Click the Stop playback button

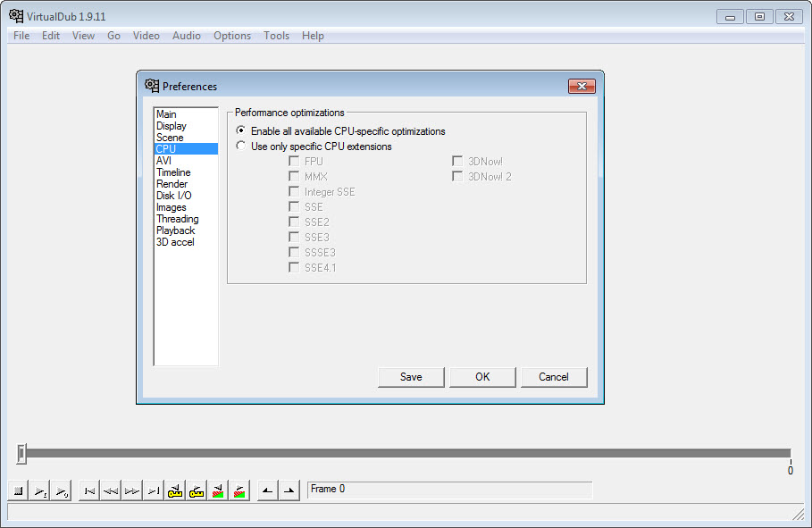tap(18, 490)
